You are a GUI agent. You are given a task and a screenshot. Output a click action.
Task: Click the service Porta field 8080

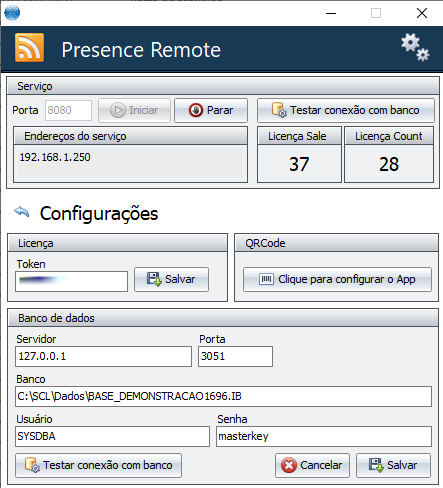68,110
